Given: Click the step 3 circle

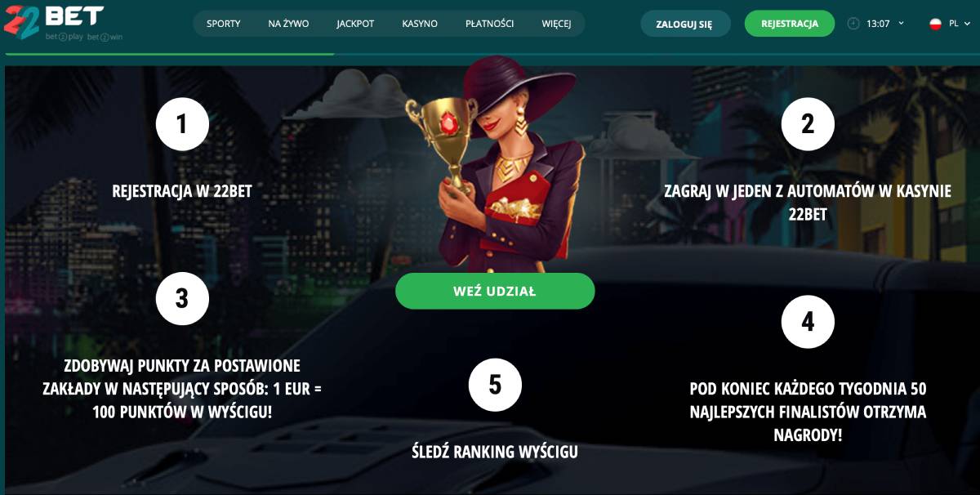Looking at the screenshot, I should (x=182, y=299).
